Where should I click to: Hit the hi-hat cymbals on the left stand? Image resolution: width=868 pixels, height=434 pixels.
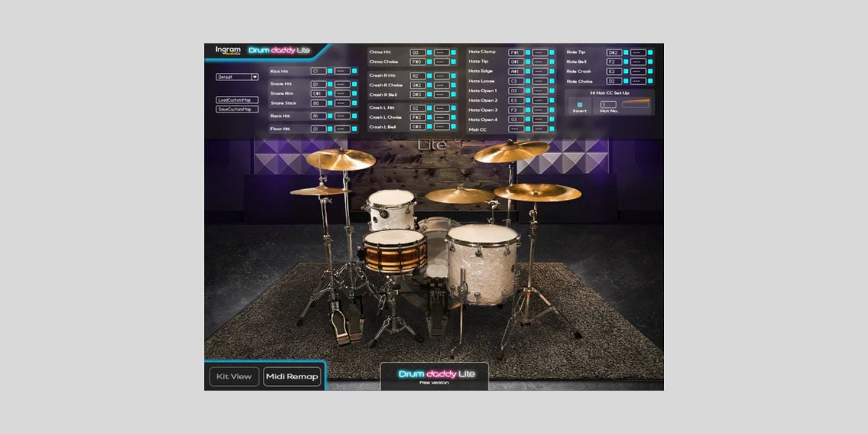pyautogui.click(x=321, y=190)
